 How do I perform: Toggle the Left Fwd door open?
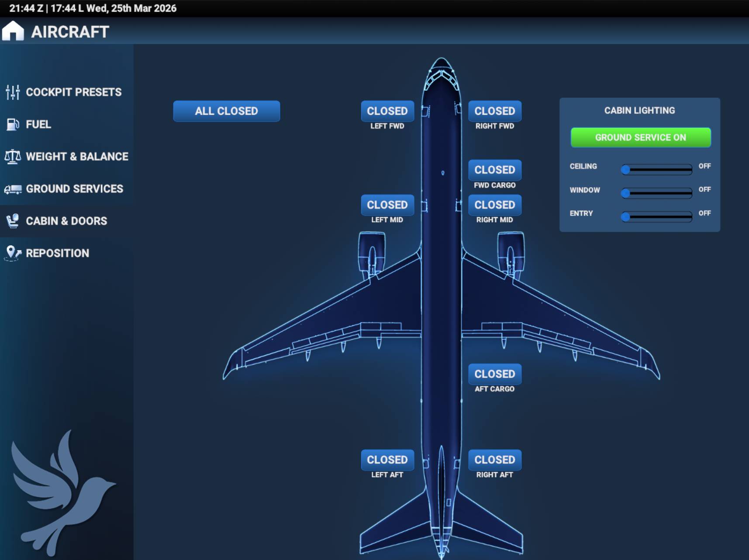[x=387, y=111]
